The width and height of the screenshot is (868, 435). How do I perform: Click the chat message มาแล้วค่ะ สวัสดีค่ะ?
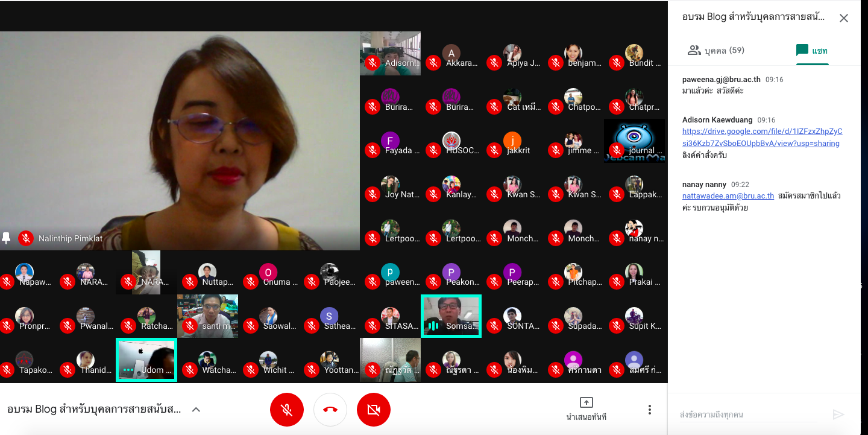713,90
